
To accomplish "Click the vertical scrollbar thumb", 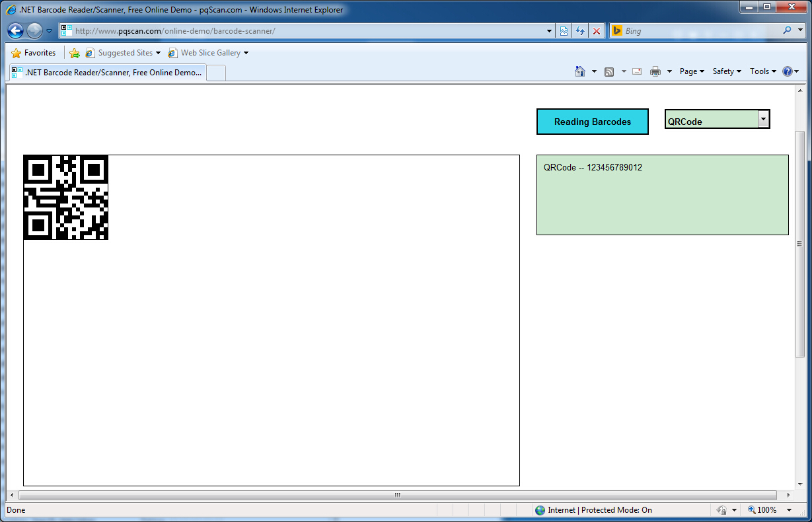I will point(800,244).
